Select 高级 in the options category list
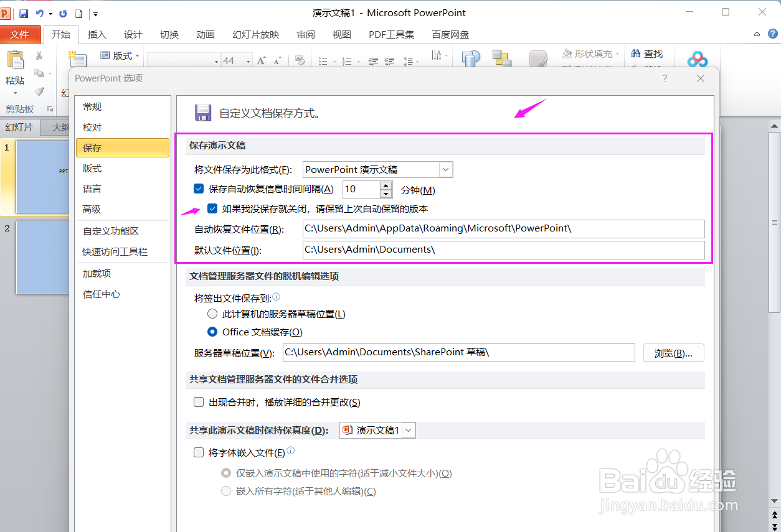Screen dimensions: 781x532 (x=123, y=210)
